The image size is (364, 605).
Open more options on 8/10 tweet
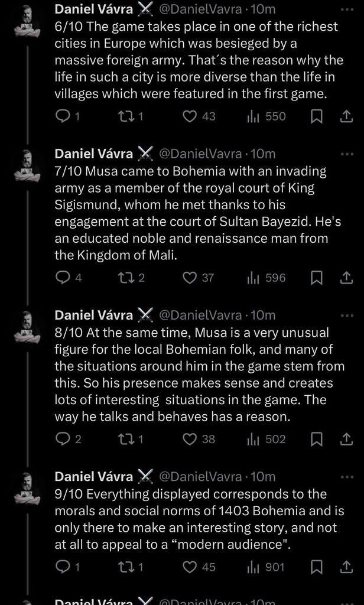(347, 315)
